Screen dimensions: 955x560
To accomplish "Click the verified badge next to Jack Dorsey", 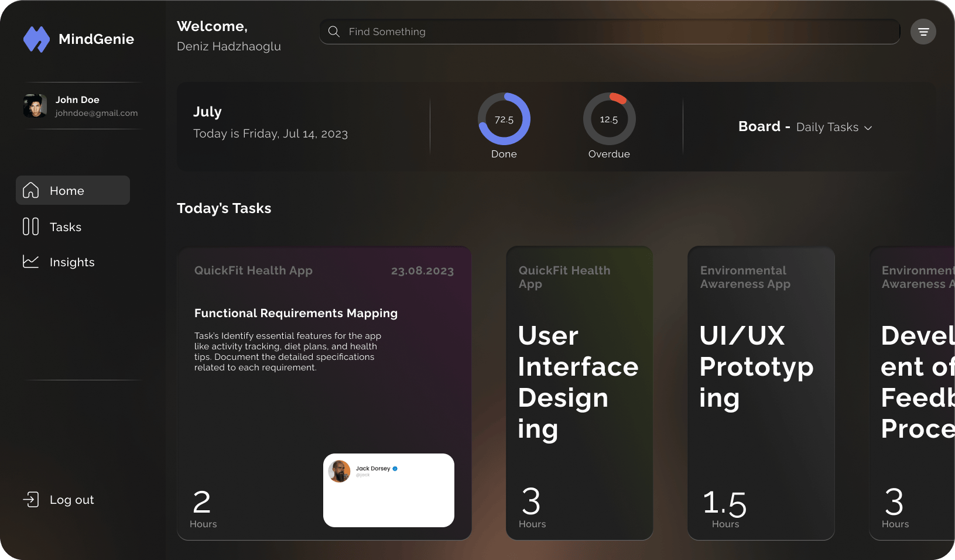I will (395, 469).
